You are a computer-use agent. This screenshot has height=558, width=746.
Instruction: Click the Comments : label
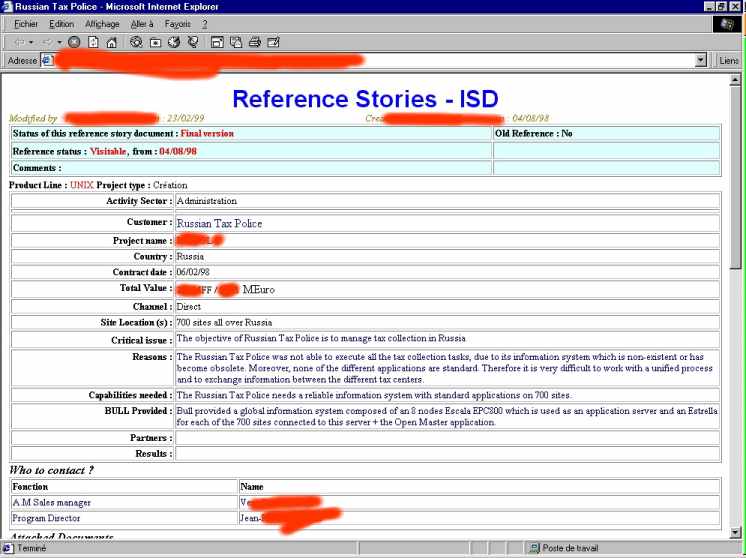(x=37, y=168)
